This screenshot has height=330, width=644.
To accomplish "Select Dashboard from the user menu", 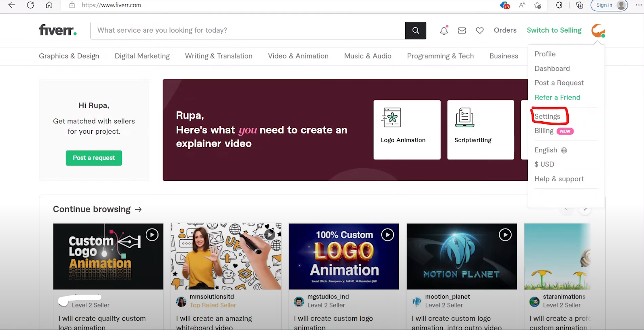I will [552, 68].
